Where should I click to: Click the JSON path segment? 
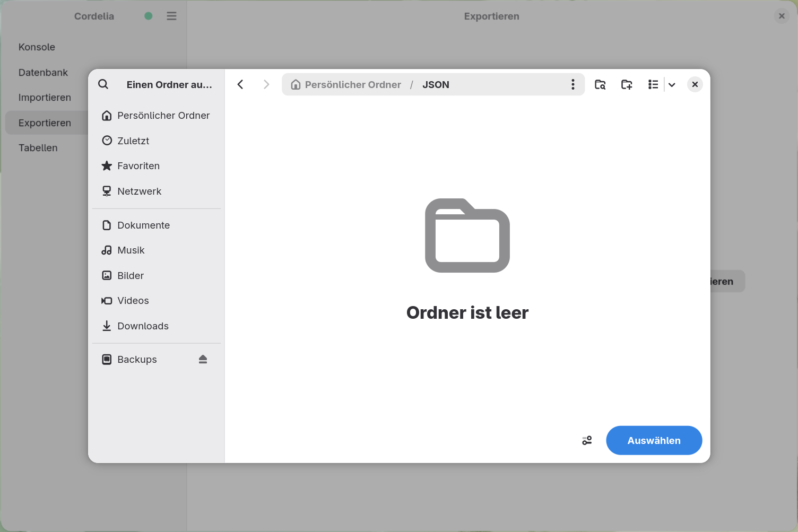click(436, 84)
